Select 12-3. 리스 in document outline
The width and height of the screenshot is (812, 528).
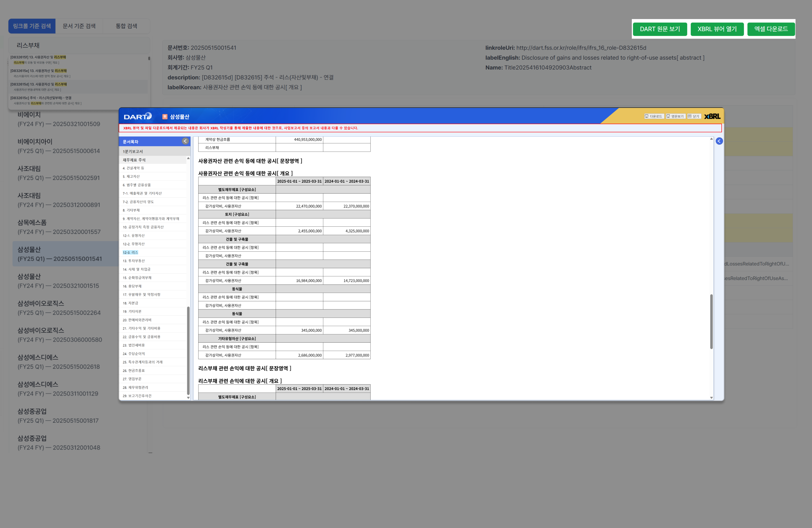coord(130,252)
